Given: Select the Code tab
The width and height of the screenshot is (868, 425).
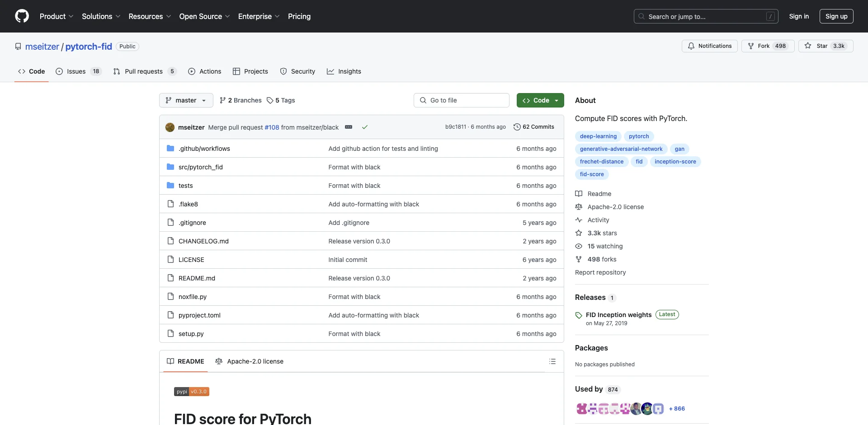Looking at the screenshot, I should click(31, 71).
